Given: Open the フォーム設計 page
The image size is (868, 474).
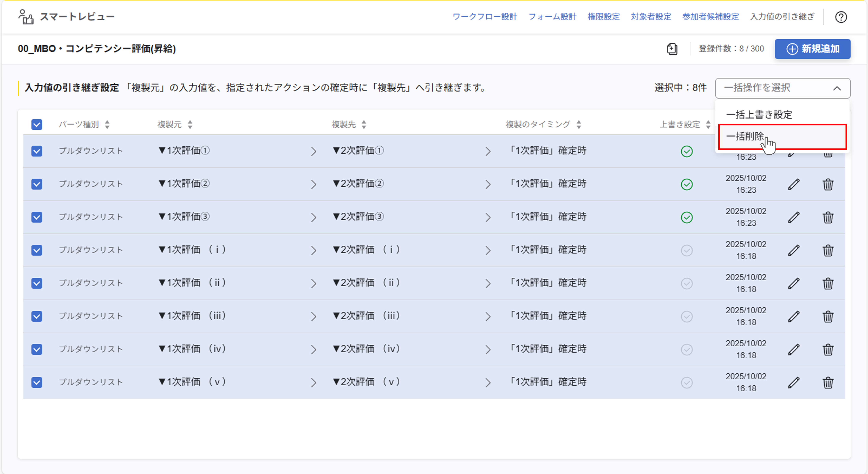Looking at the screenshot, I should (553, 17).
